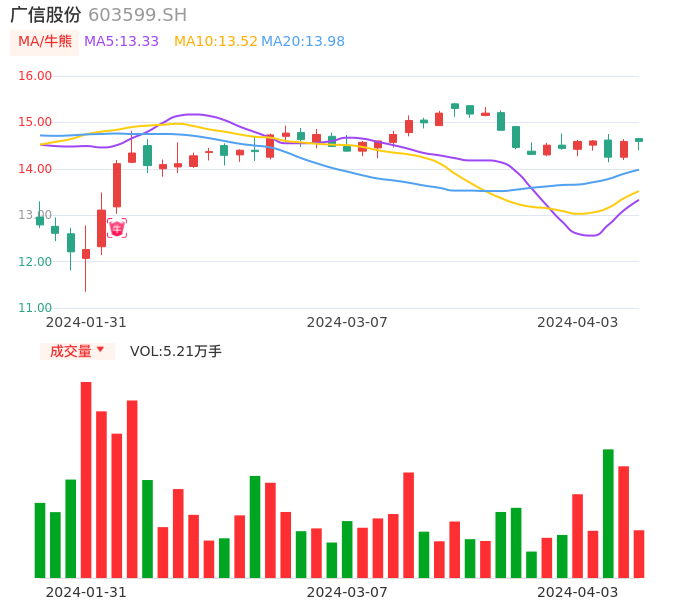Open the MA/牛熊 indicator selector

[x=45, y=42]
